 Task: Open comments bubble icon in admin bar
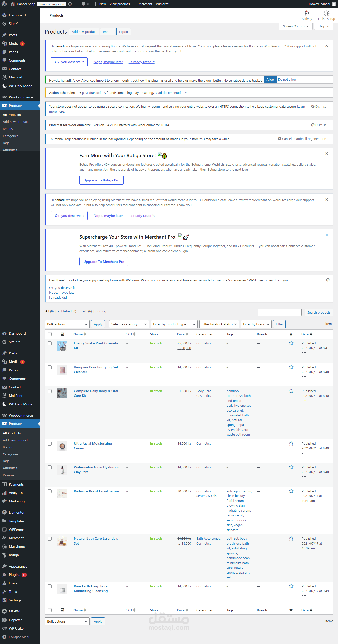(85, 4)
